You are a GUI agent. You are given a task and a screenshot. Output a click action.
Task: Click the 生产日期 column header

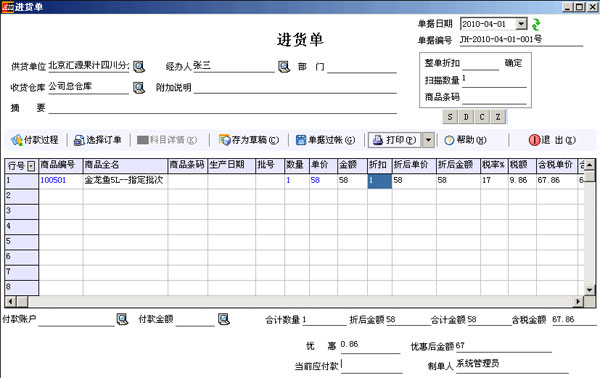click(232, 165)
